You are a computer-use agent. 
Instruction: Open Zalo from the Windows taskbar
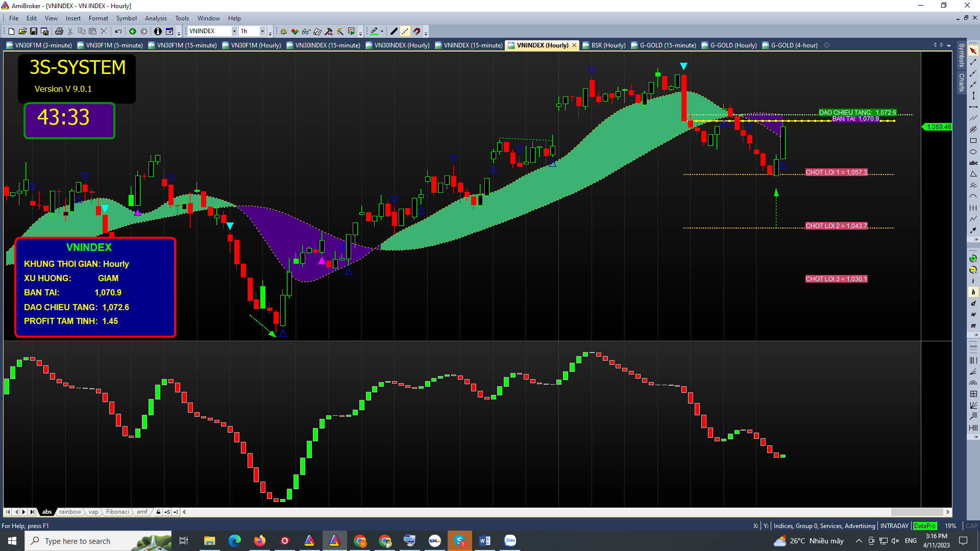pos(510,541)
